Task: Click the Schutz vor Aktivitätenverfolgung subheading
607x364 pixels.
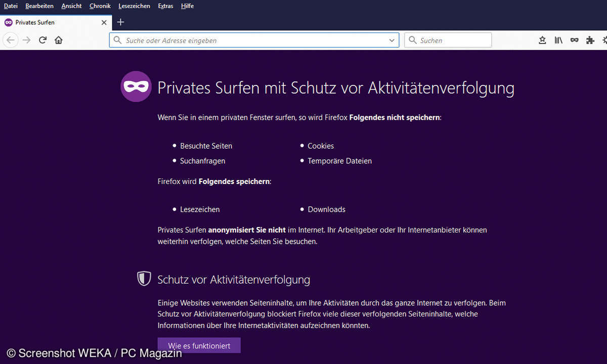Action: 234,280
